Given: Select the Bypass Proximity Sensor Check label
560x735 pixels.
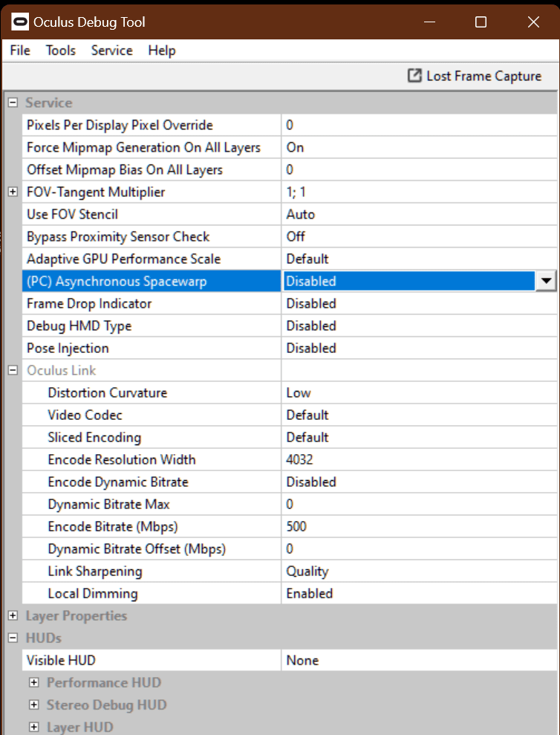Looking at the screenshot, I should point(118,236).
